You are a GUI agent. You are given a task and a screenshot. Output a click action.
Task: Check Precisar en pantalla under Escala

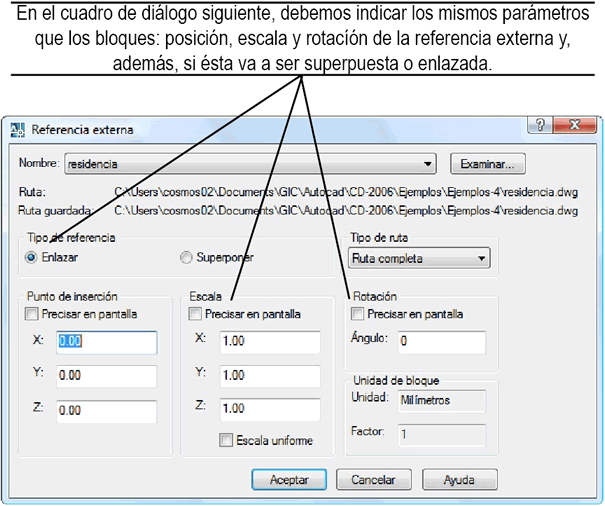click(x=195, y=314)
